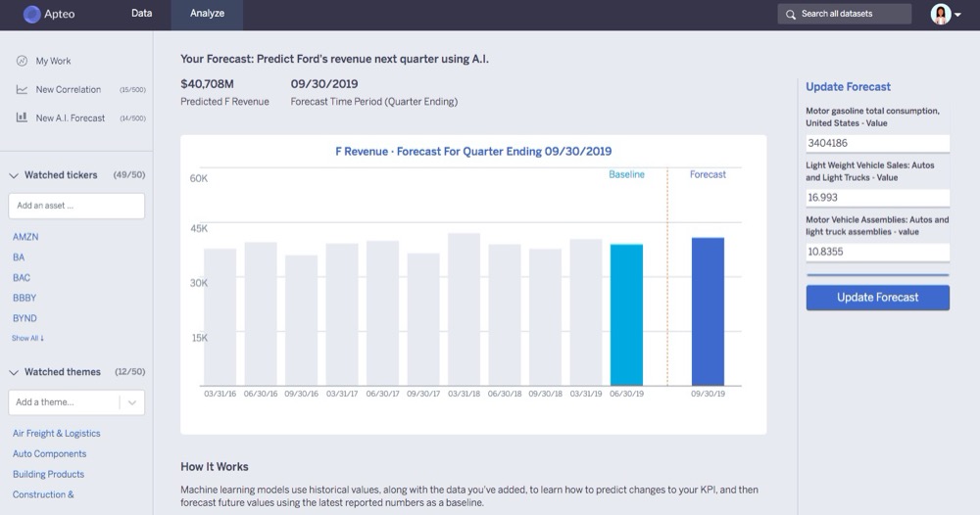Open the AMZN ticker link
980x515 pixels.
[25, 237]
